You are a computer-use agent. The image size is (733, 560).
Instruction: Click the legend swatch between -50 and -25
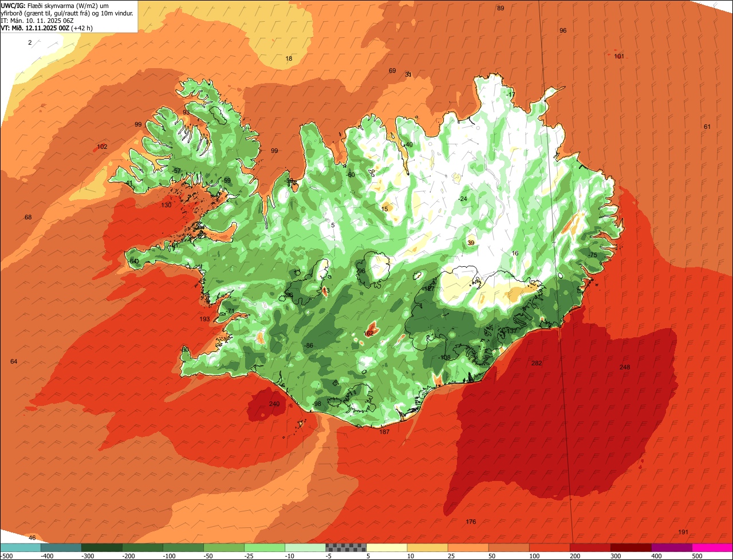223,547
